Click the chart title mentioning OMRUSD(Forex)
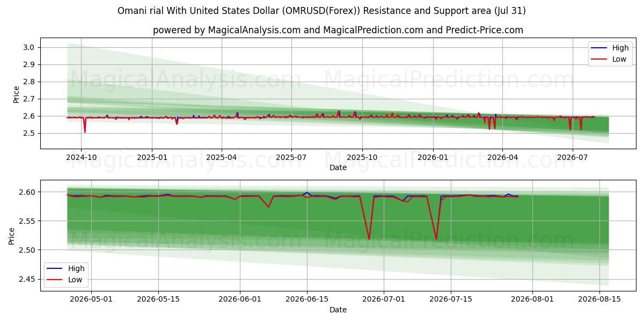 coord(322,11)
